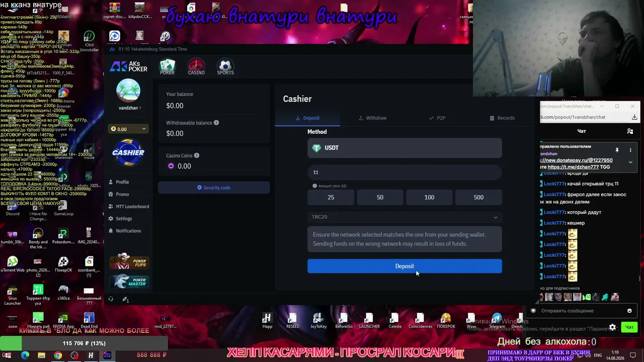This screenshot has width=644, height=362.
Task: Open the Windows Start menu
Action: point(8,355)
